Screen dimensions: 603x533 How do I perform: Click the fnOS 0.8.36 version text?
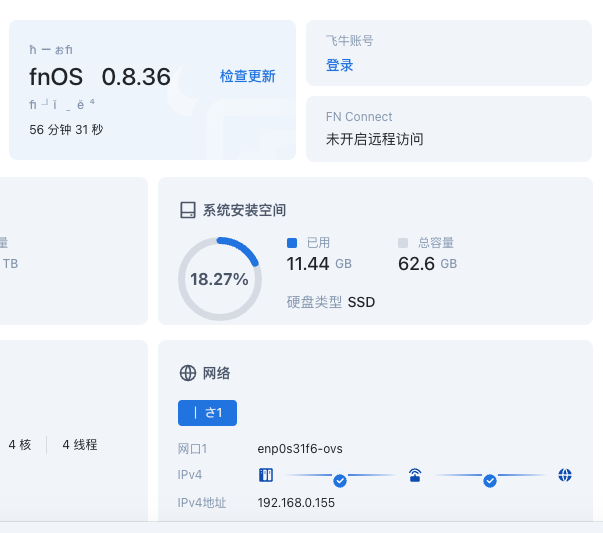(100, 77)
